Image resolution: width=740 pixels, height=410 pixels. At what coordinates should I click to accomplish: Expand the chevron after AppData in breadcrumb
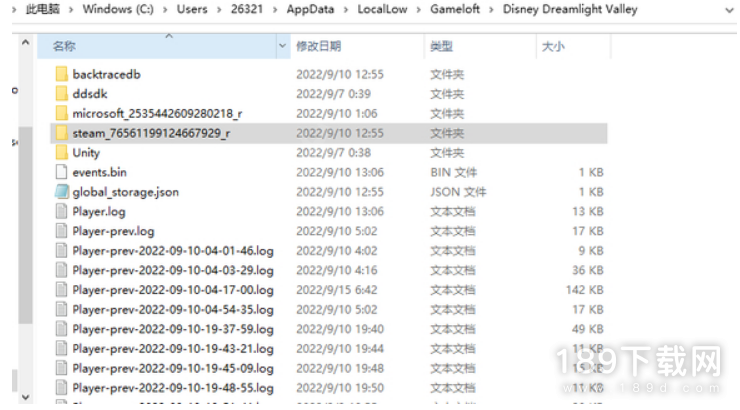pyautogui.click(x=345, y=9)
